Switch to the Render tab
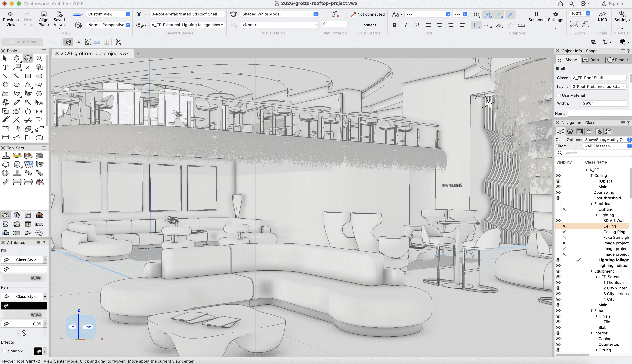This screenshot has height=364, width=632. click(x=618, y=60)
